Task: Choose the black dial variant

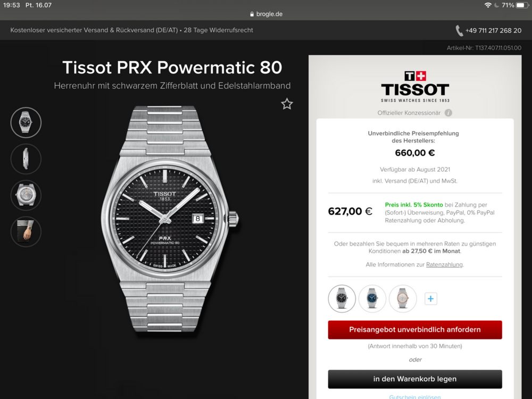Action: click(342, 298)
